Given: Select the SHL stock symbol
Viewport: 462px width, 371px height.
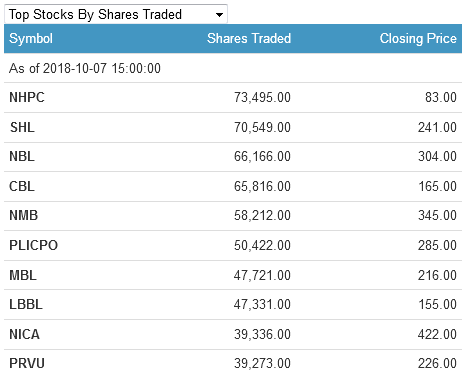Looking at the screenshot, I should click(22, 127).
